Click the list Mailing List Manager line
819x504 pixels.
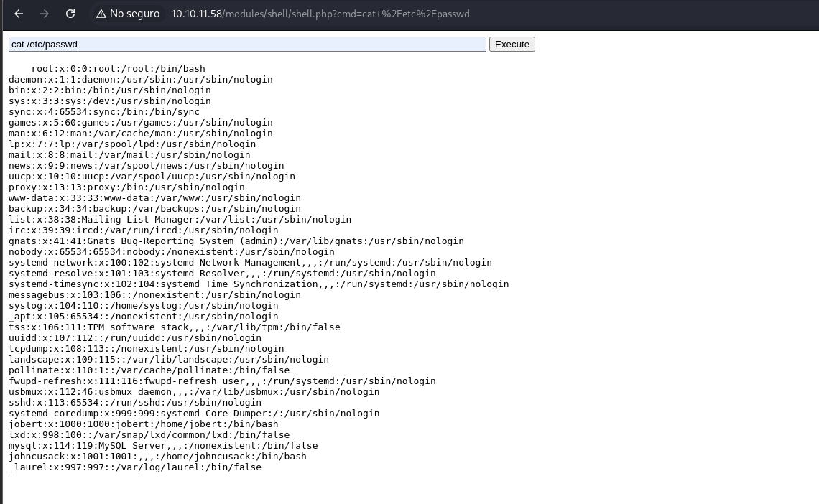(x=180, y=220)
